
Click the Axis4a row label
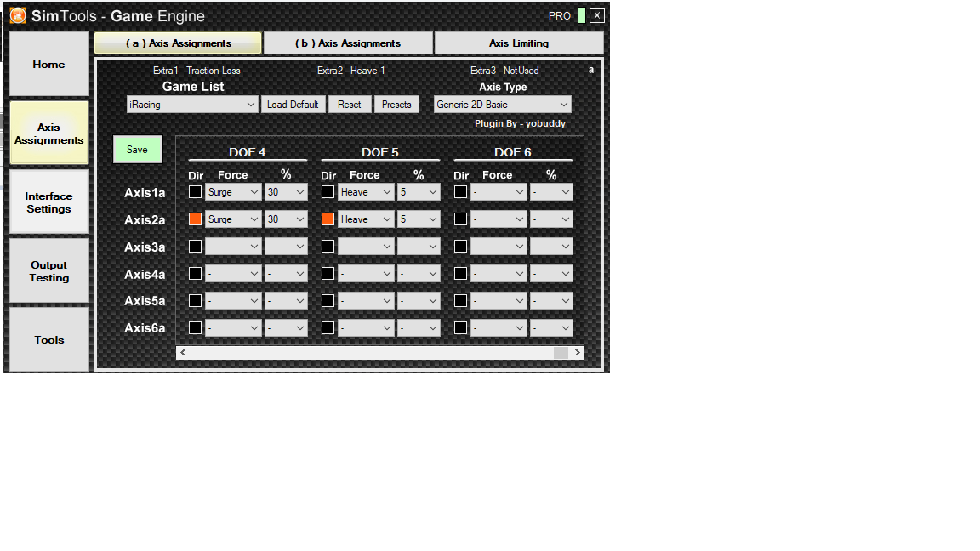(x=145, y=274)
